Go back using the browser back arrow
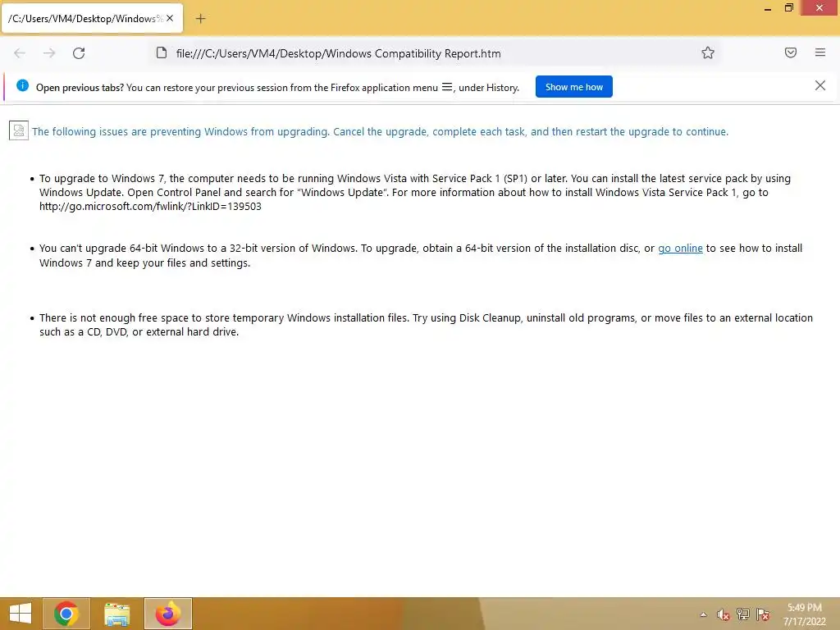This screenshot has width=840, height=630. [x=20, y=53]
